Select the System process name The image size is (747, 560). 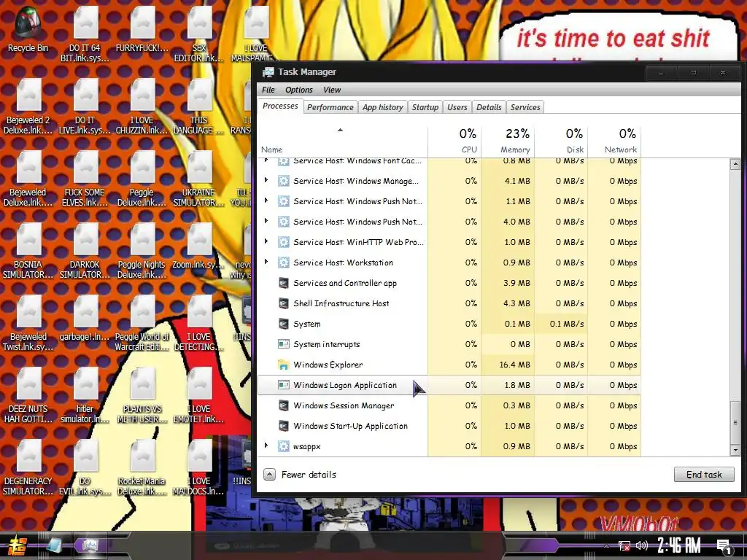point(307,324)
